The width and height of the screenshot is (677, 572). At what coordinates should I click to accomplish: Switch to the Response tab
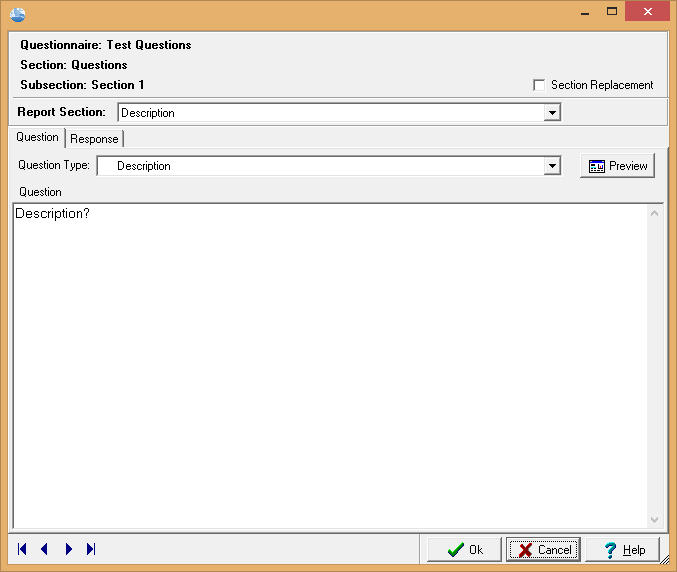tap(94, 139)
